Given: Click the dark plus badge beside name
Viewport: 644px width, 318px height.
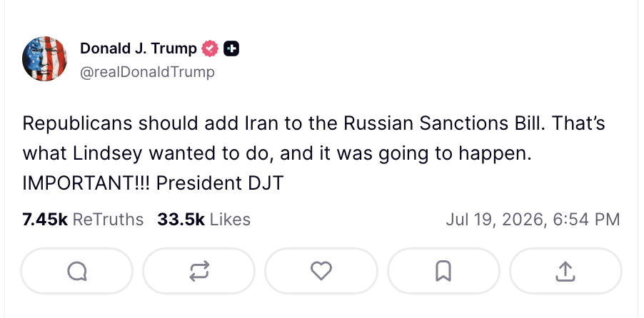Looking at the screenshot, I should [231, 48].
